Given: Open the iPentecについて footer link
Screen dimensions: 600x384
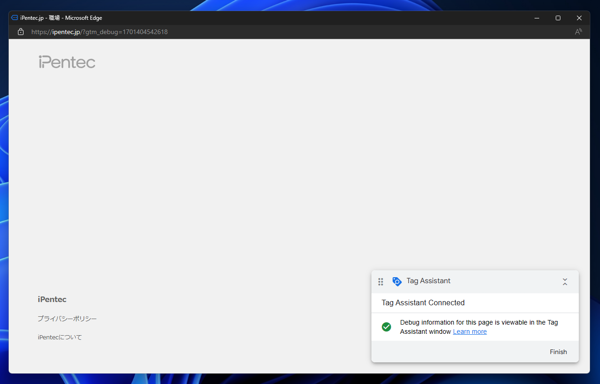Looking at the screenshot, I should click(60, 337).
